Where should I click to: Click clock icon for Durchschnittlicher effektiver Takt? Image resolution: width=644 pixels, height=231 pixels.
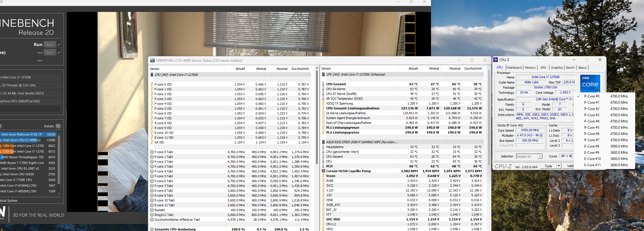point(152,220)
